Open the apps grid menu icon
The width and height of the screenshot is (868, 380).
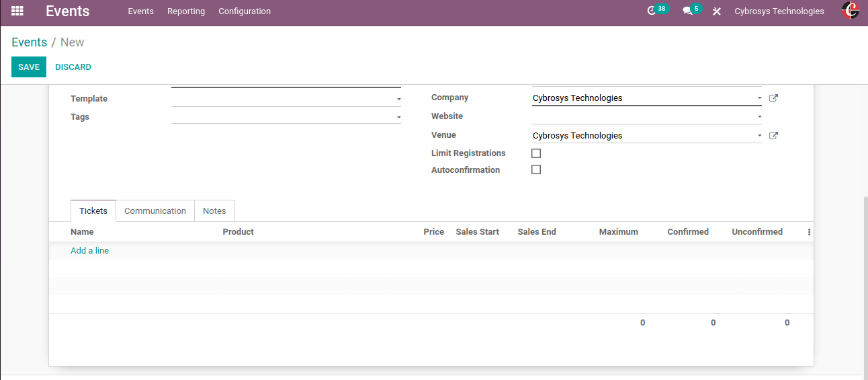point(17,11)
